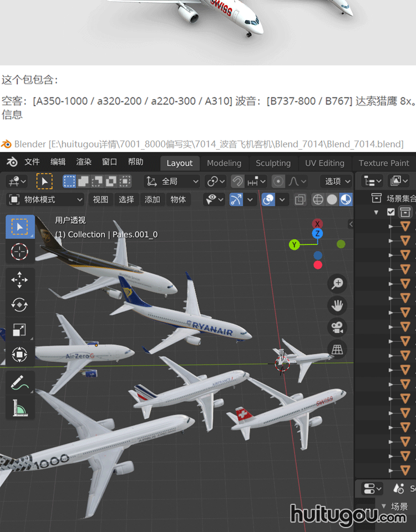Switch to wireframe viewport shading
The height and width of the screenshot is (532, 416).
pos(318,199)
